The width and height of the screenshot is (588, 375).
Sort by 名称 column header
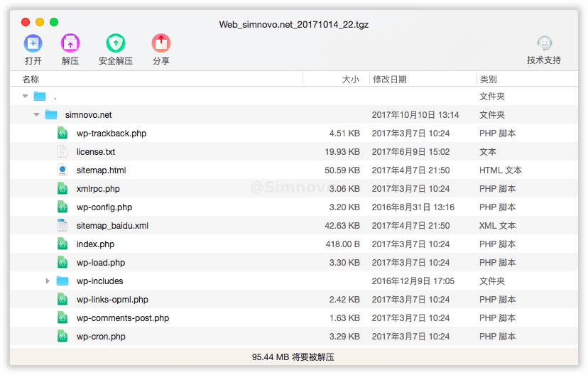click(31, 79)
